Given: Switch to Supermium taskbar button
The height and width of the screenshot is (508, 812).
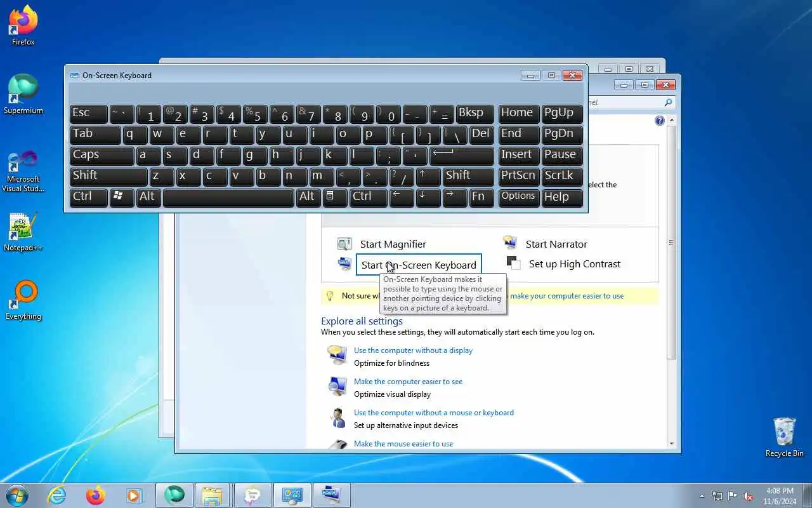Looking at the screenshot, I should (x=174, y=495).
